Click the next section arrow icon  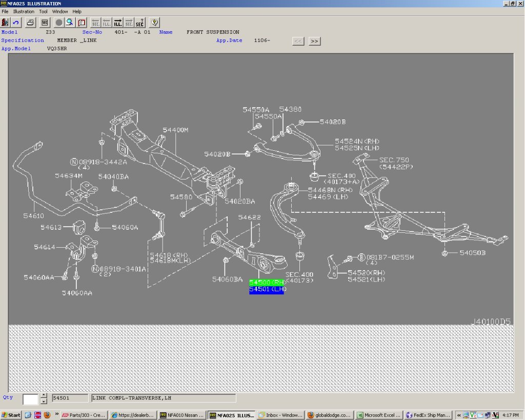129,23
